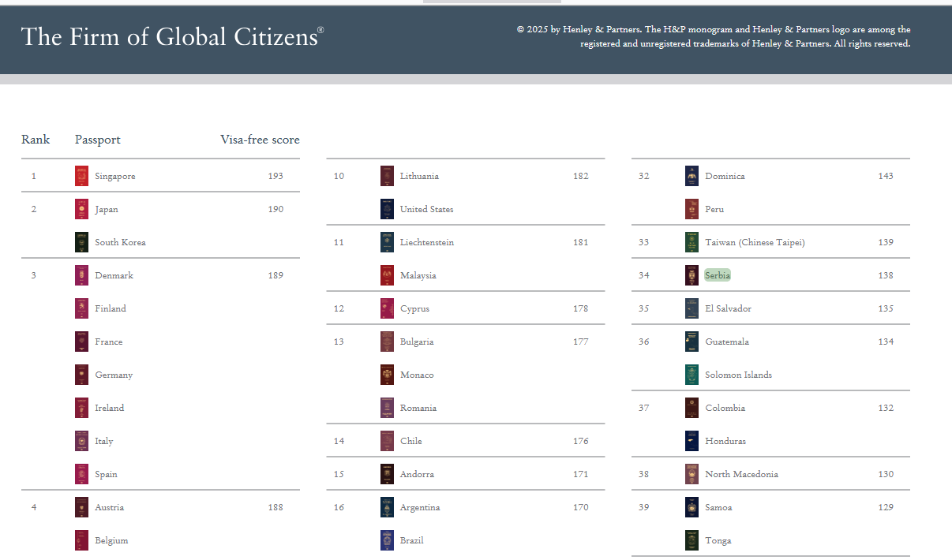This screenshot has height=560, width=952.
Task: Click the Dominica passport cover icon
Action: tap(692, 175)
